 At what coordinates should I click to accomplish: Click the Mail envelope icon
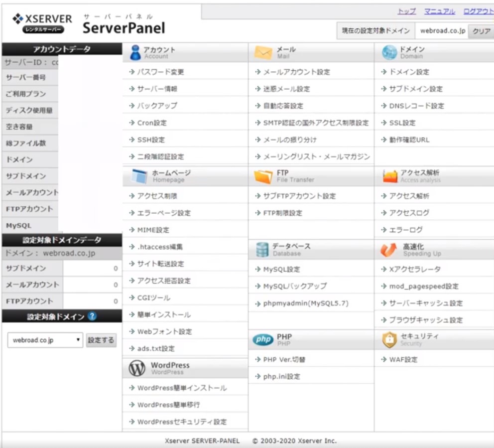[x=263, y=53]
